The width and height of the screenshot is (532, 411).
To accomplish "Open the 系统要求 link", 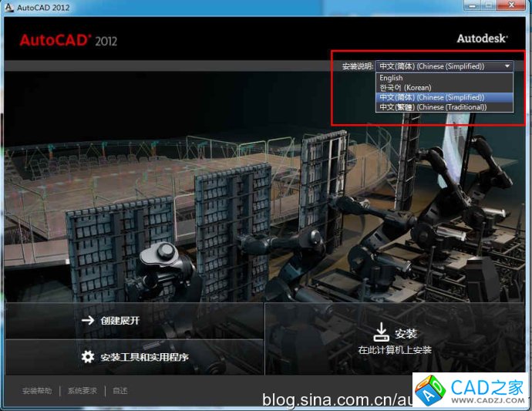I will tap(82, 391).
